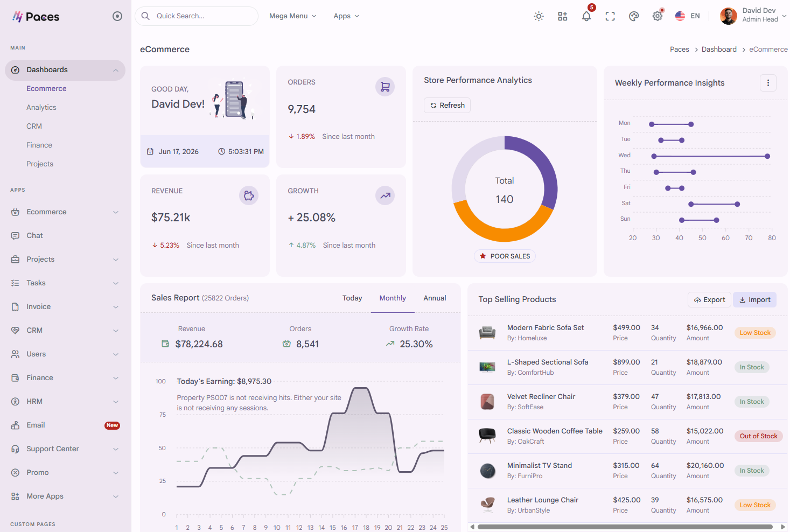
Task: Open the Mega Menu dropdown
Action: (x=293, y=16)
